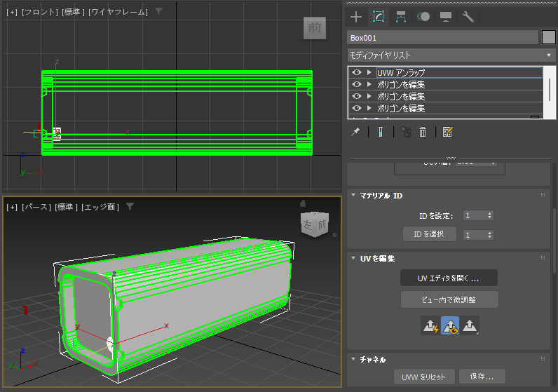Screen dimensions: 558x392
Task: Open the Display panel monitor icon
Action: (x=446, y=17)
